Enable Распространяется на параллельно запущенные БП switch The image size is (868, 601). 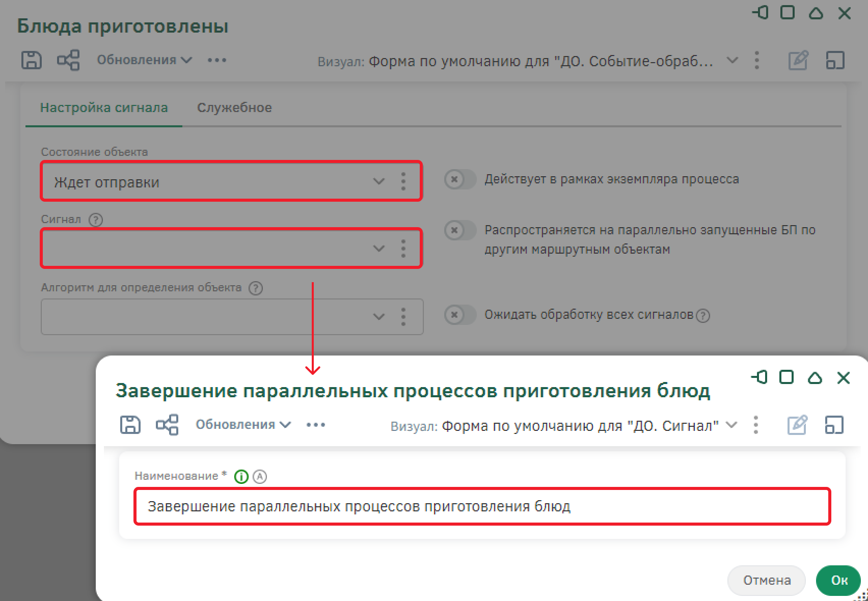coord(459,230)
